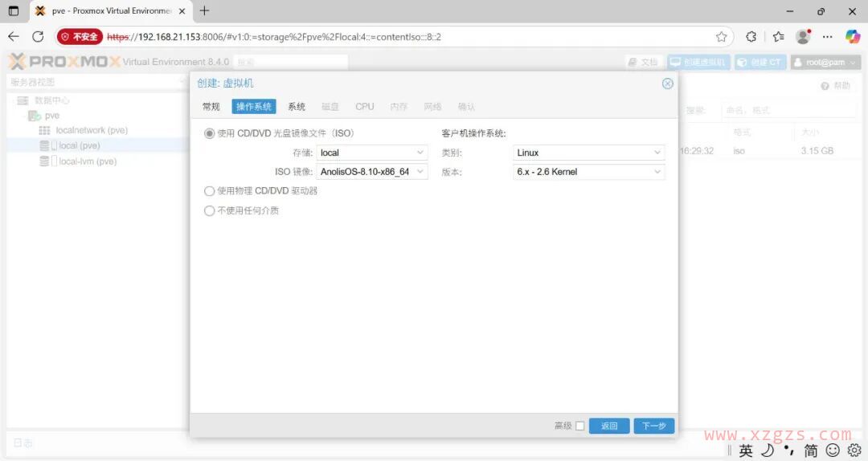Viewport: 868px width, 461px height.
Task: Switch to the 磁盘 tab
Action: coord(330,106)
